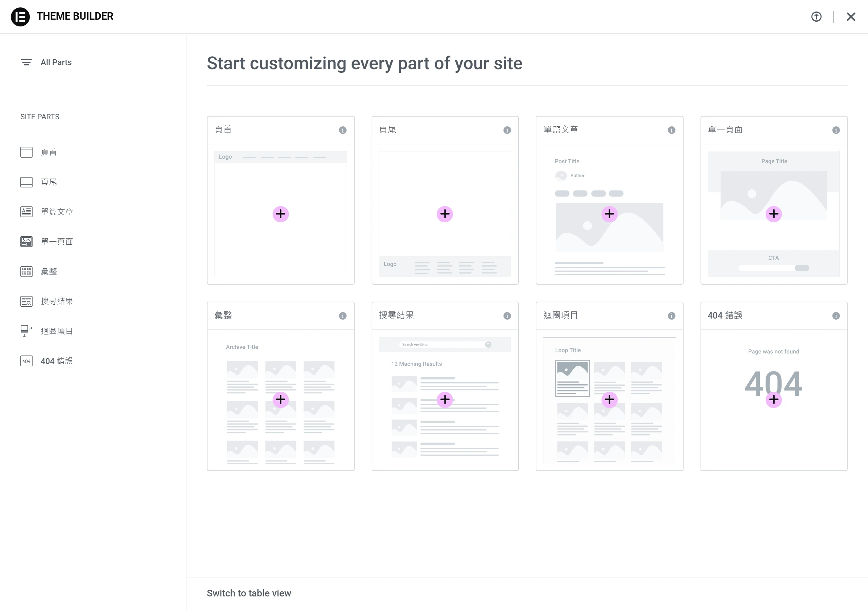Click the import upload icon in header
The width and height of the screenshot is (868, 610).
click(x=816, y=17)
